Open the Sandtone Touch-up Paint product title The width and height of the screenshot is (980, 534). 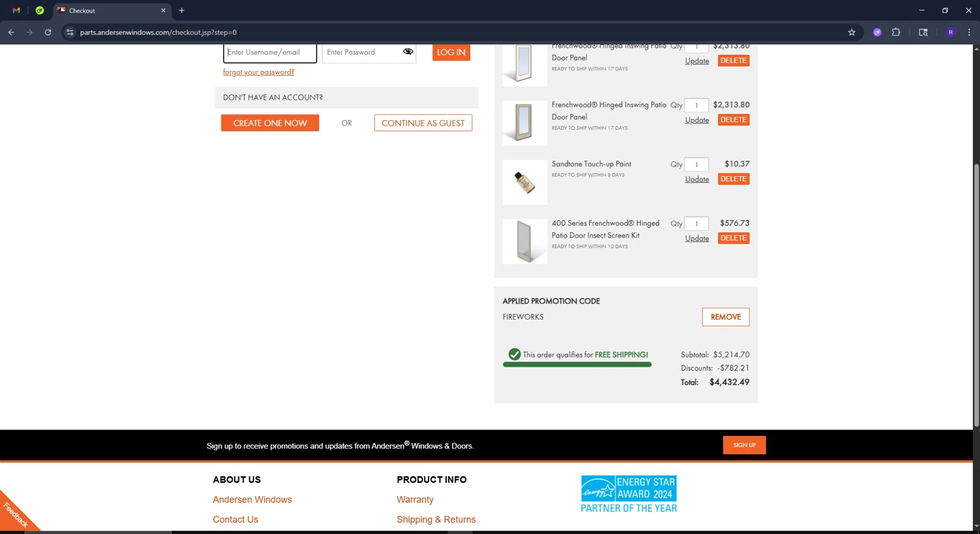coord(591,164)
